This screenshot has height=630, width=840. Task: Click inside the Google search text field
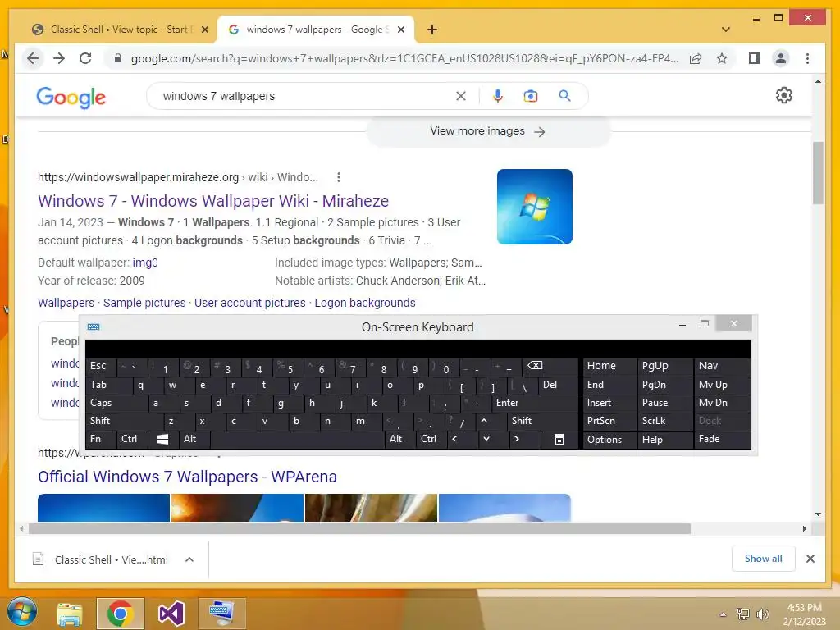pos(305,96)
